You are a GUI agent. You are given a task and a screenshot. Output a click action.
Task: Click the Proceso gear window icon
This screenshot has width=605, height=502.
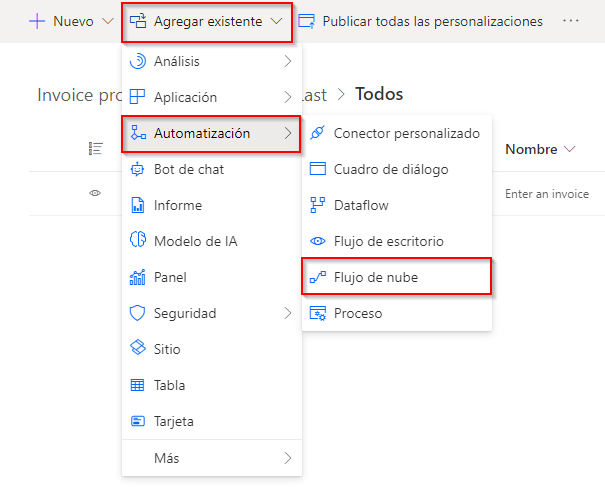click(318, 313)
